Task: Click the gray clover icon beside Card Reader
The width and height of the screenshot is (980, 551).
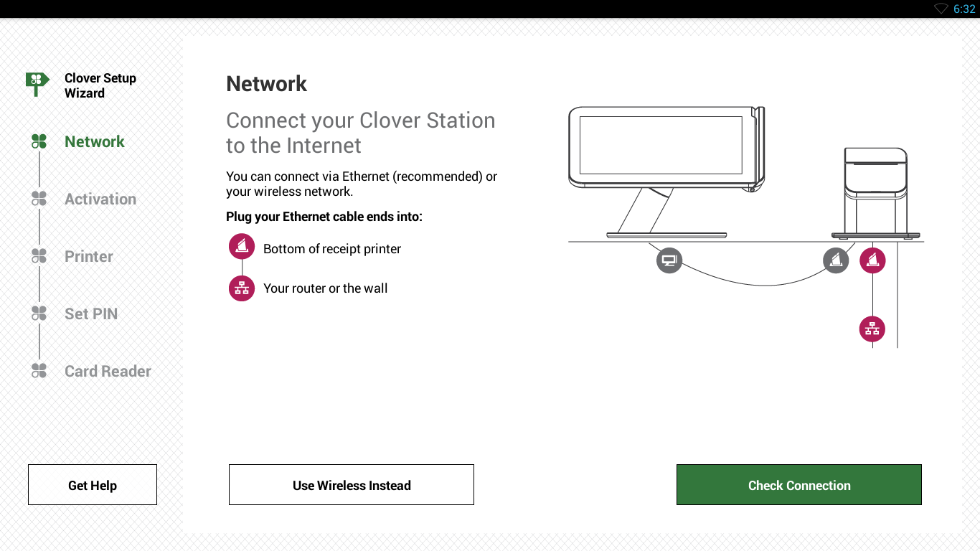Action: (39, 371)
